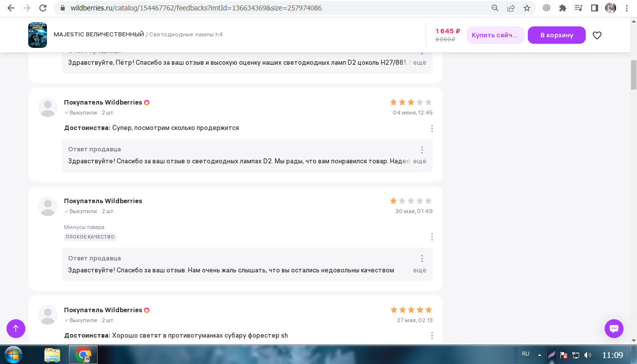The image size is (637, 364).
Task: Click the zoom magnifier icon in the address bar
Action: 495,8
